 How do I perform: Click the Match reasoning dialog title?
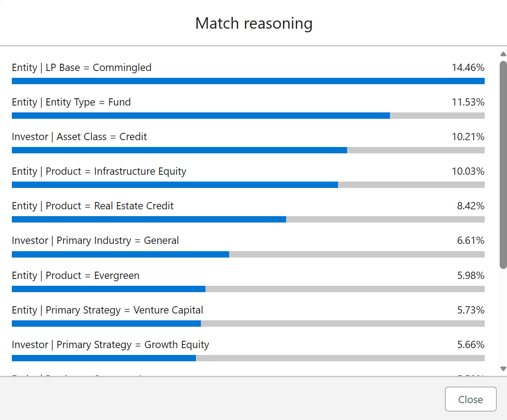(x=254, y=23)
